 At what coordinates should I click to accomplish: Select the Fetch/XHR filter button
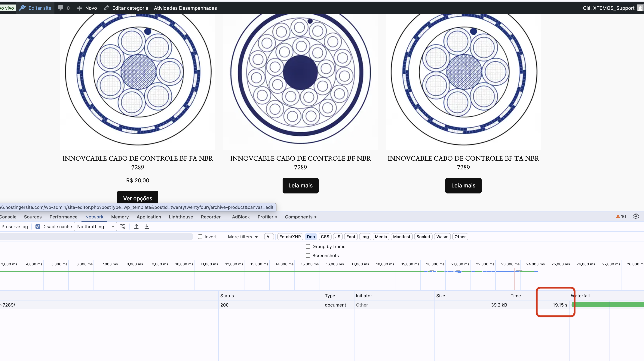click(290, 237)
